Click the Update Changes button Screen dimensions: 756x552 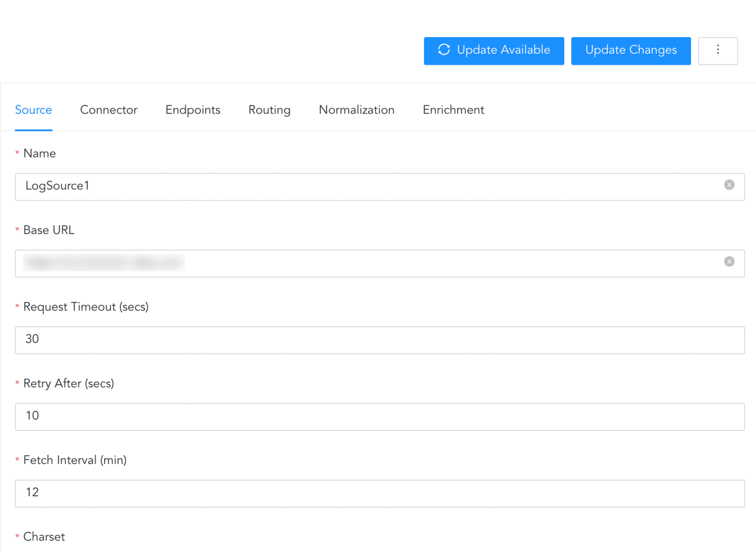631,51
